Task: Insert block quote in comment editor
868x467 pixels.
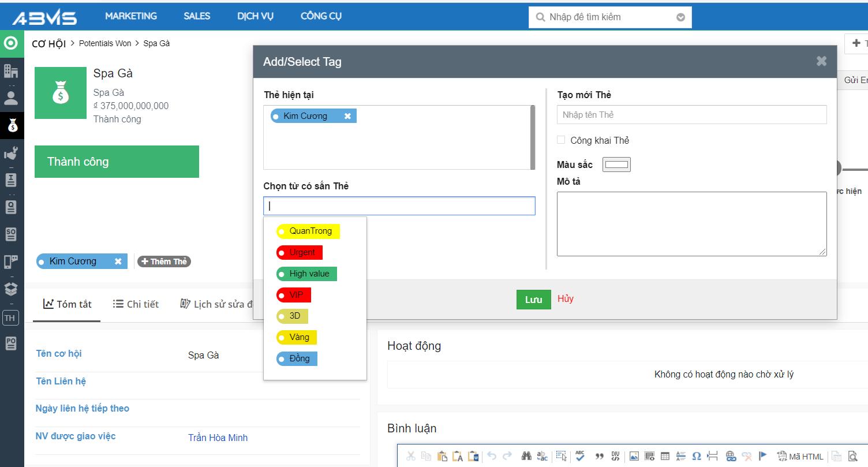Action: [600, 456]
